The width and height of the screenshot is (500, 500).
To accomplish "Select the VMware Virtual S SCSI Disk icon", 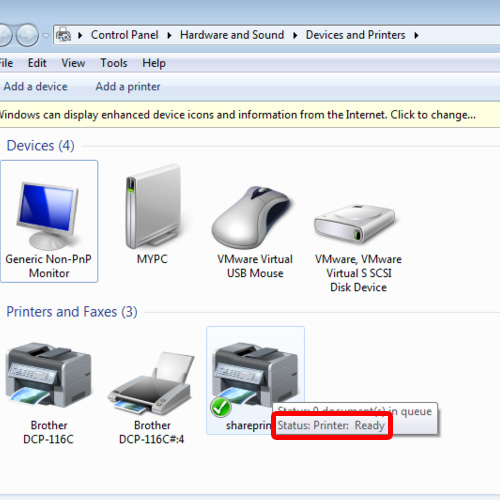I will 355,224.
